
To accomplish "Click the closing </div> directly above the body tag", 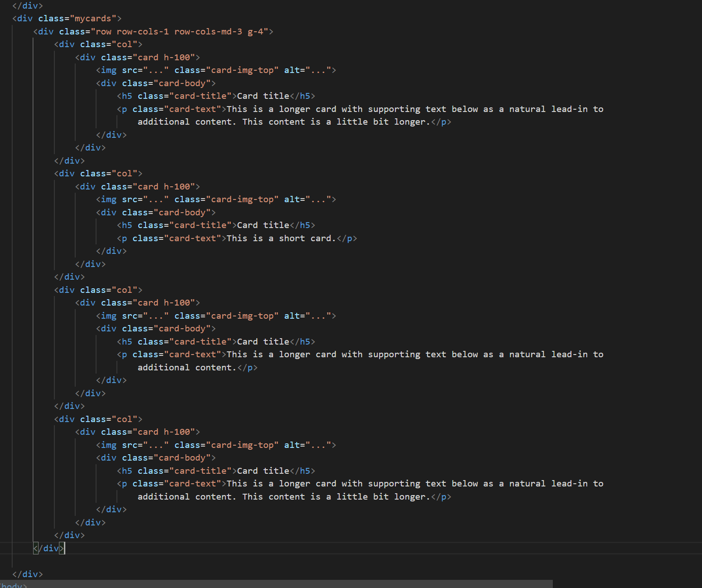I will pos(28,574).
